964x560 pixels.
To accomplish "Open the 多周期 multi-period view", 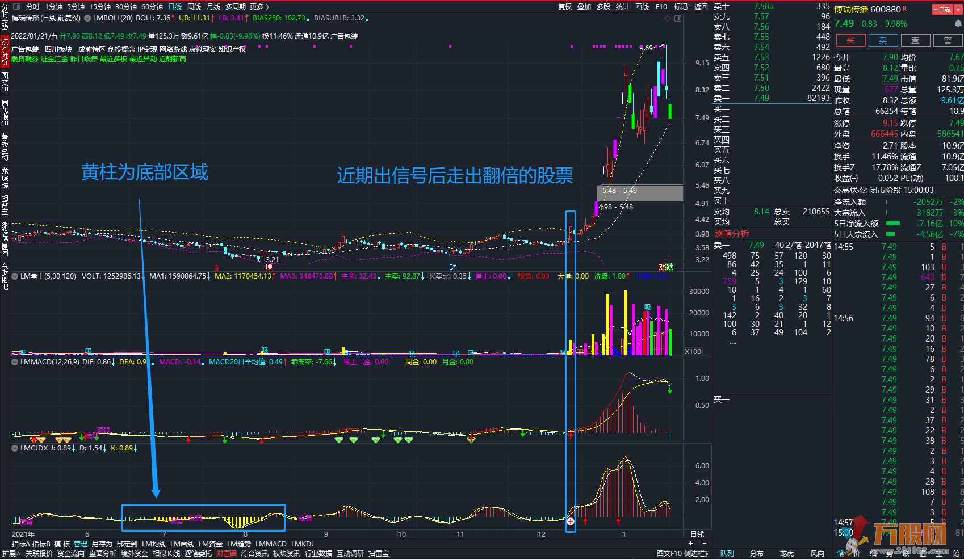I will tap(236, 7).
